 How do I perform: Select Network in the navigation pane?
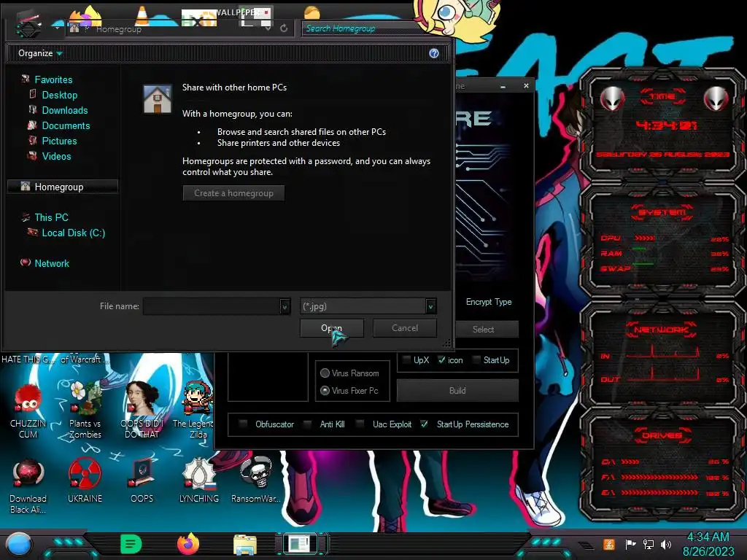coord(52,263)
